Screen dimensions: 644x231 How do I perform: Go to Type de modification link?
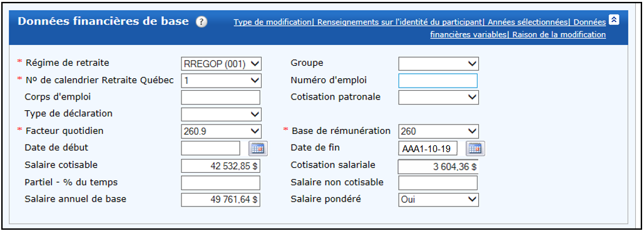click(x=272, y=22)
